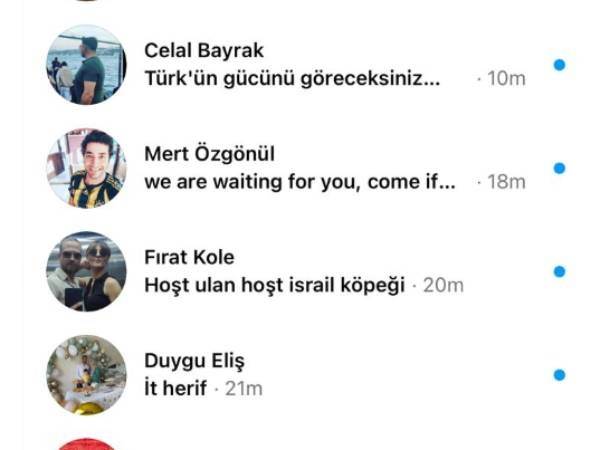Click the 18m timestamp on Mert's message
The height and width of the screenshot is (450, 600).
pos(506,182)
